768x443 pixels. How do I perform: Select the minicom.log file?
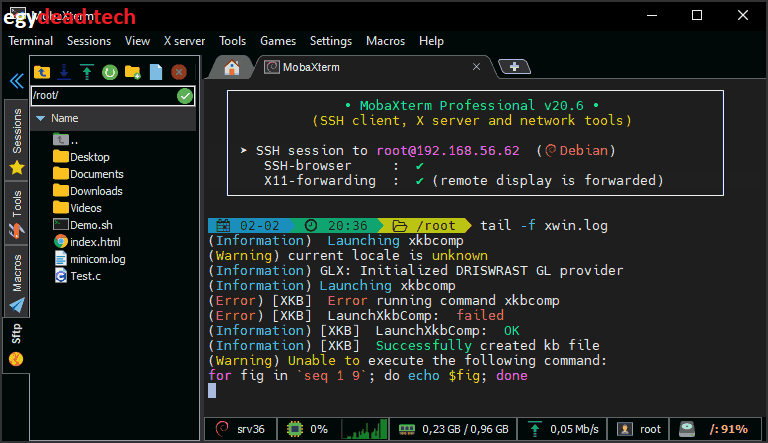[97, 259]
